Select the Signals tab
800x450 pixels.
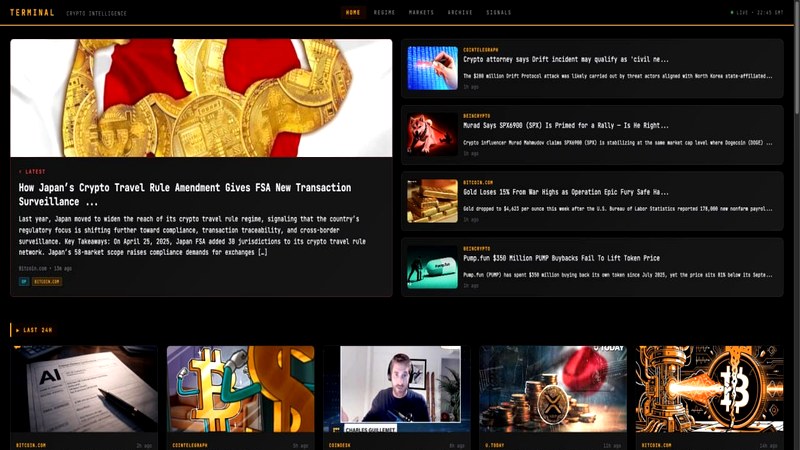pos(498,12)
